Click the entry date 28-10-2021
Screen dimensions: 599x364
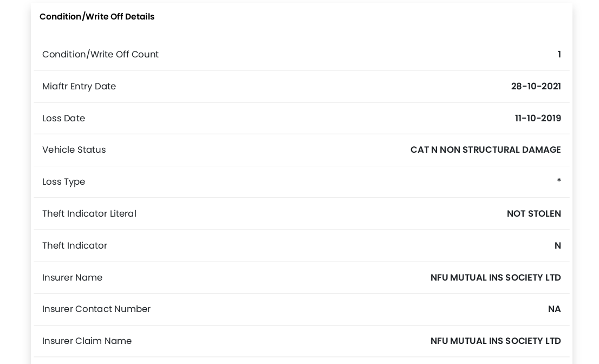click(536, 86)
